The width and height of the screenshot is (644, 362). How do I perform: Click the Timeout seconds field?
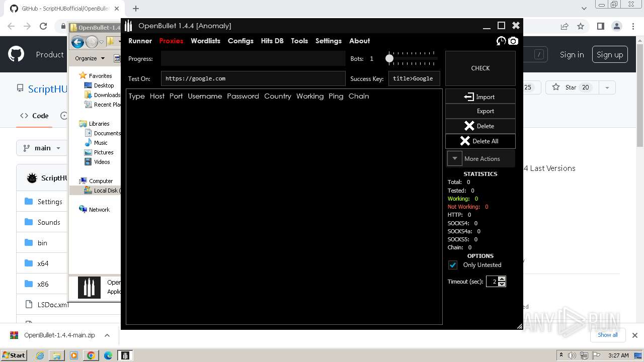point(492,282)
